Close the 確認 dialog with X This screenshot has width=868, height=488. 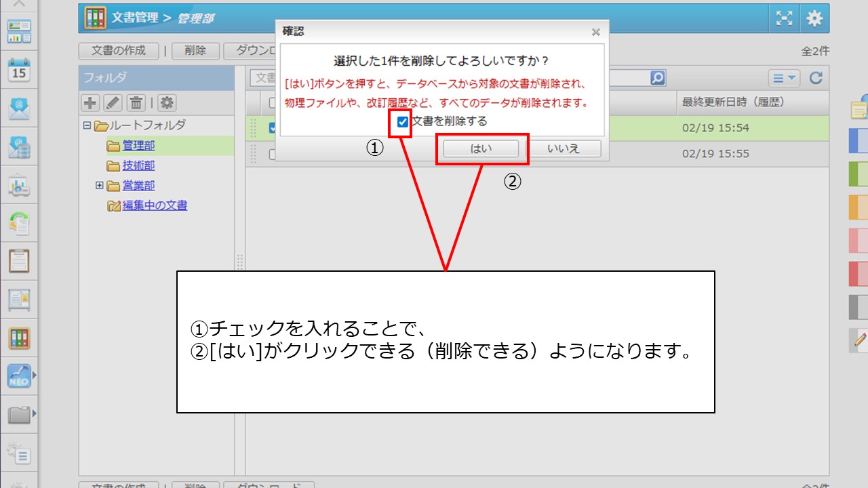[595, 32]
